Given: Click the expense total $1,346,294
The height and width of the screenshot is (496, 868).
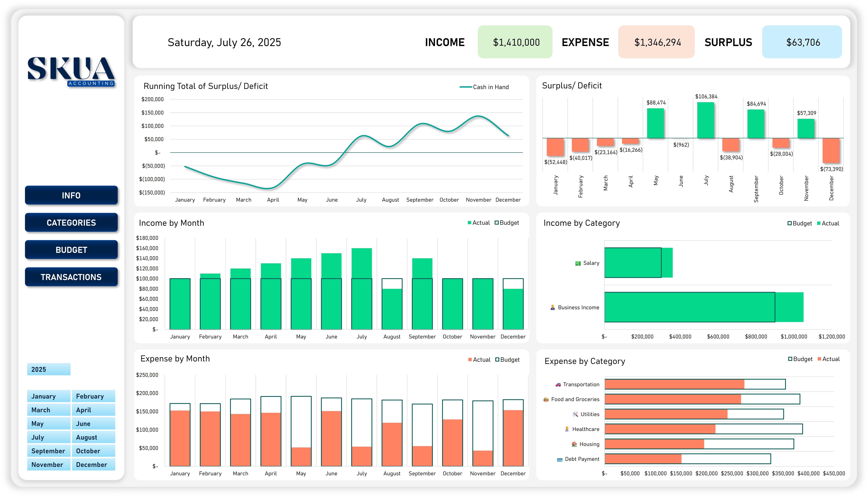Looking at the screenshot, I should tap(658, 42).
